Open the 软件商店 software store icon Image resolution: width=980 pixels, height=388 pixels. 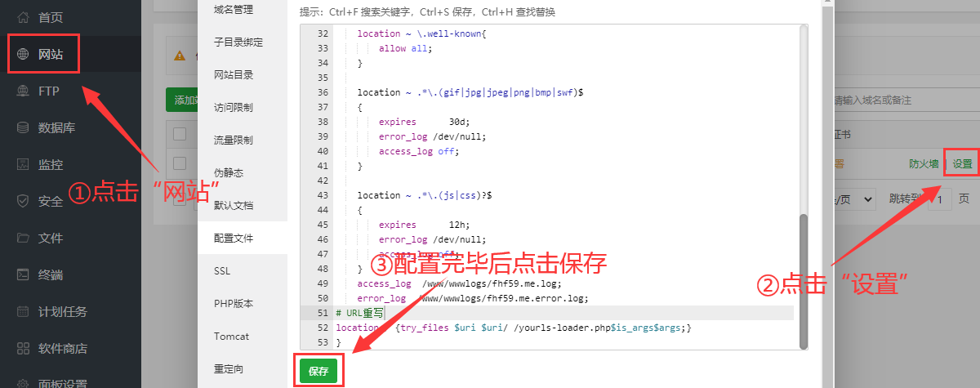tap(23, 348)
